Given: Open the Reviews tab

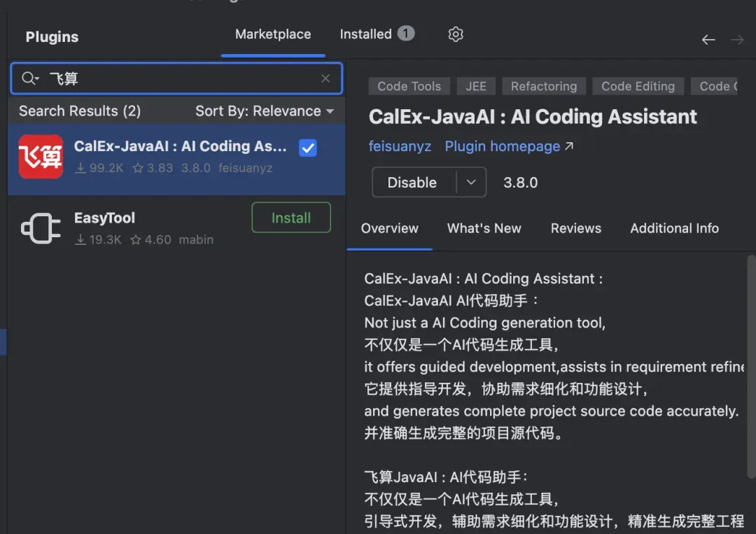Looking at the screenshot, I should coord(575,228).
